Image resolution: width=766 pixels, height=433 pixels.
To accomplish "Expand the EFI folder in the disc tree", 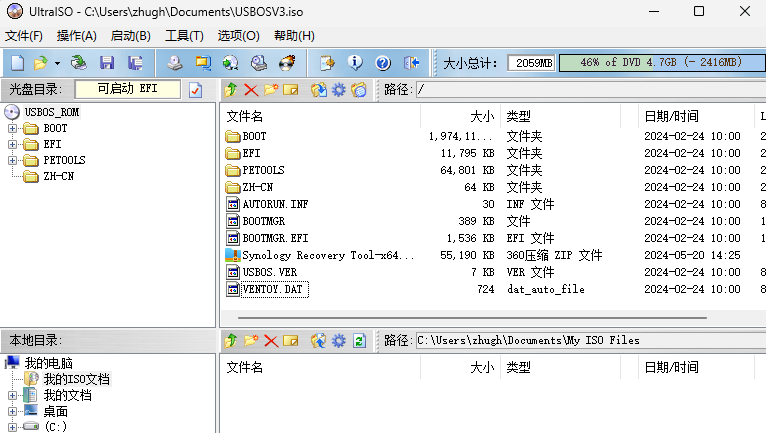I will [x=12, y=145].
